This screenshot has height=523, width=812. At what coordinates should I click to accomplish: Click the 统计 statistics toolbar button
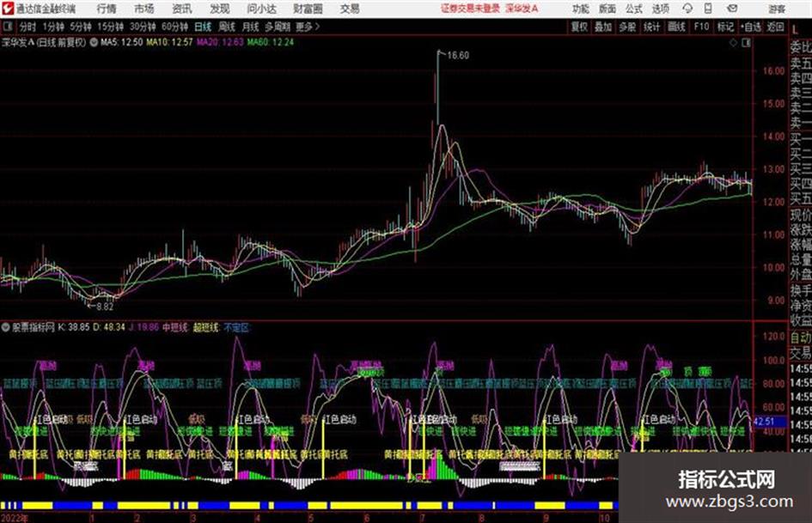(x=652, y=27)
